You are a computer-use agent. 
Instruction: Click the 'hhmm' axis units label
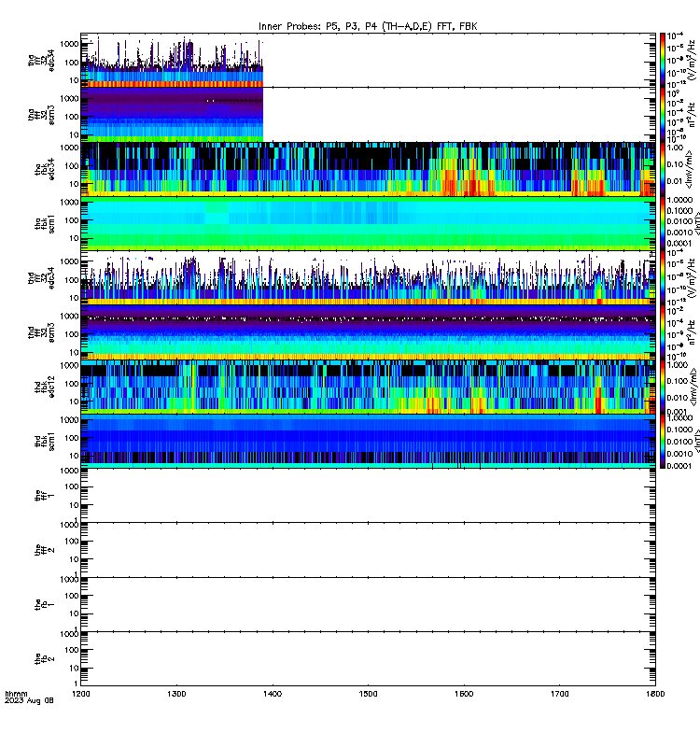[16, 694]
